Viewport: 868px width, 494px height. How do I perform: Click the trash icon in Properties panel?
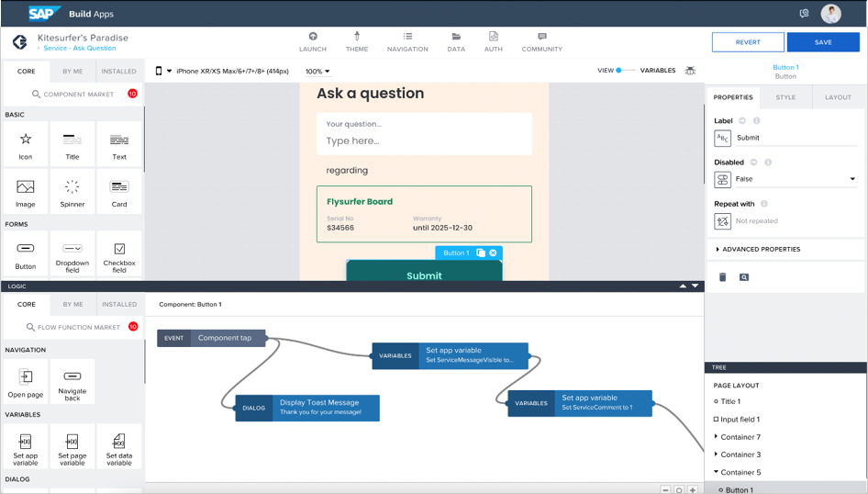(x=722, y=277)
